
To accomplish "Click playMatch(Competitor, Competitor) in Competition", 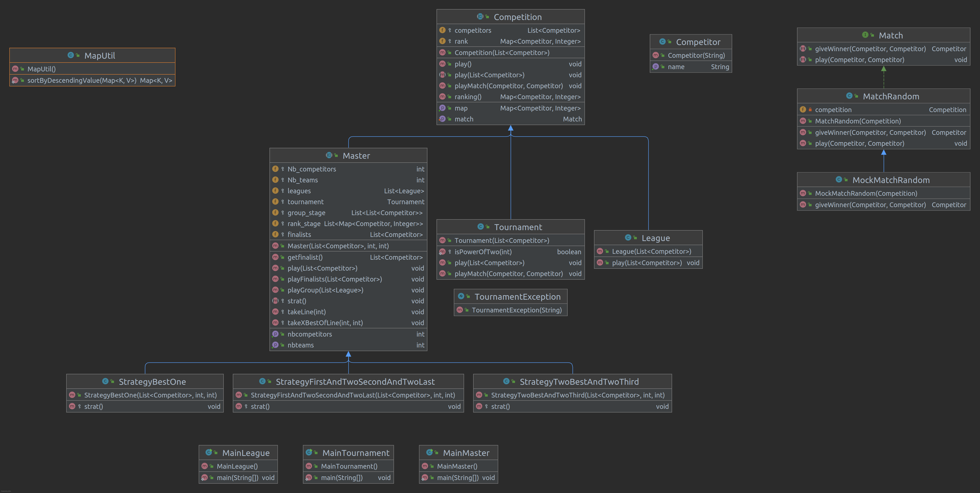I will click(x=510, y=86).
